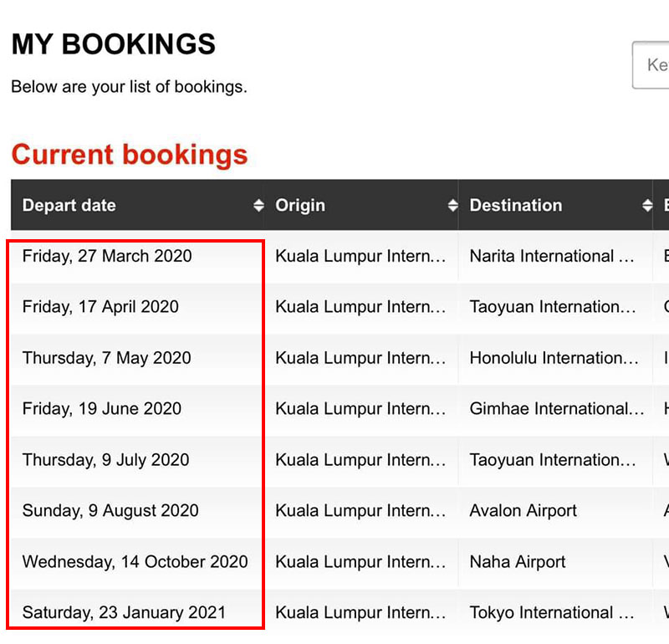Sort bookings by Origin arrows
The image size is (669, 644).
[452, 205]
